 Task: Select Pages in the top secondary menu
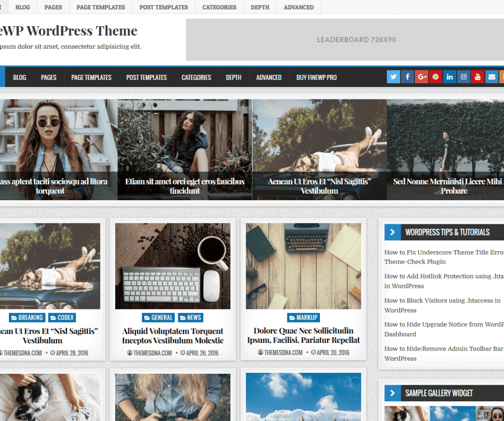(53, 7)
